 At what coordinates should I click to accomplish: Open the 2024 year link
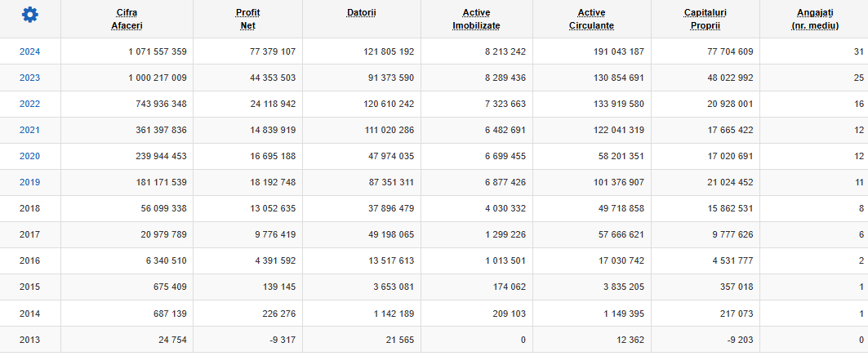point(30,51)
